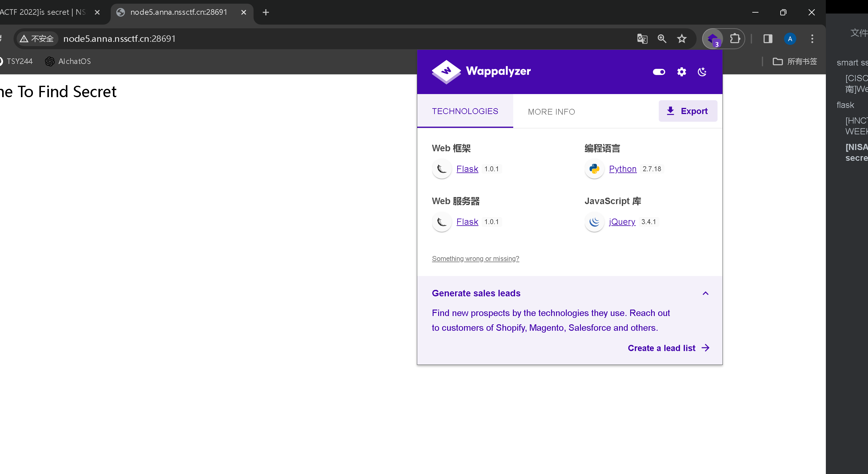Disable Wappalyzer on this site switch
The height and width of the screenshot is (474, 868).
click(659, 72)
